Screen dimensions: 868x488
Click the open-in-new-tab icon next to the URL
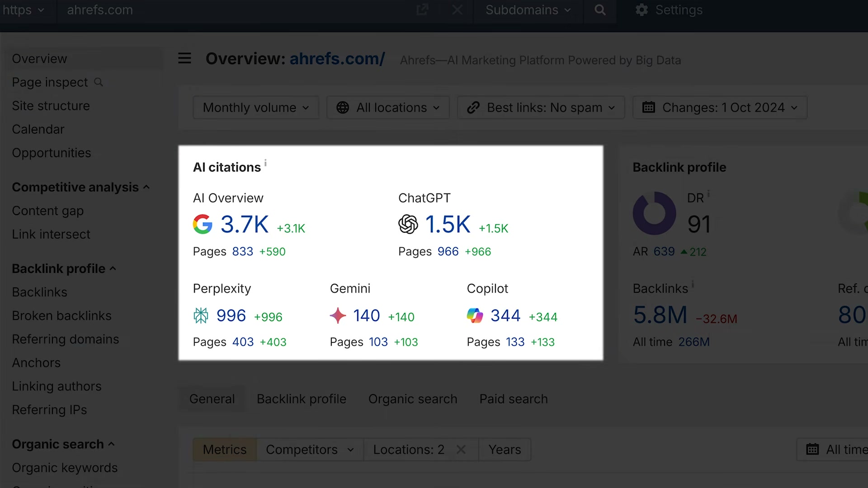coord(422,10)
